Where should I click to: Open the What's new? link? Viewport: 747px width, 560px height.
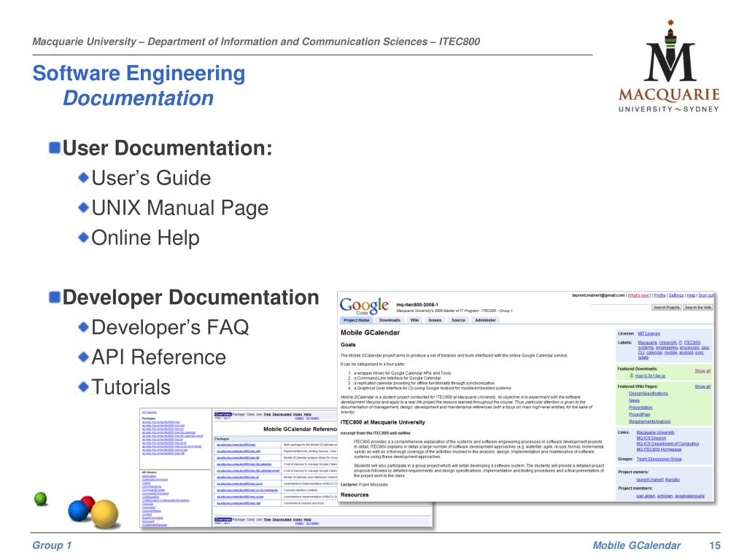pos(639,295)
